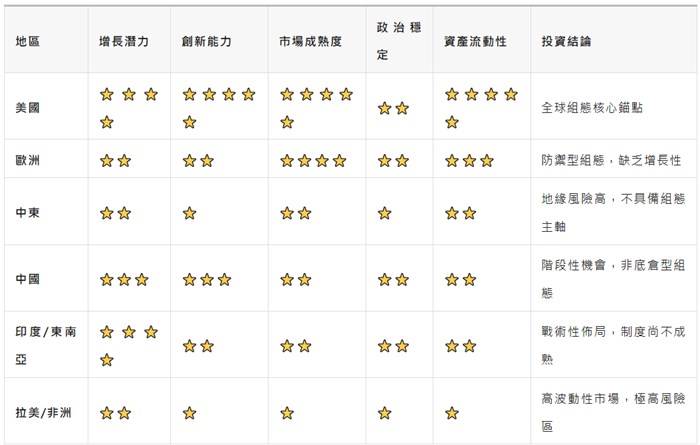Click the 防禦型組態，缺乏增長性 conclusion cell
Screen dimensions: 700x445
[x=610, y=160]
